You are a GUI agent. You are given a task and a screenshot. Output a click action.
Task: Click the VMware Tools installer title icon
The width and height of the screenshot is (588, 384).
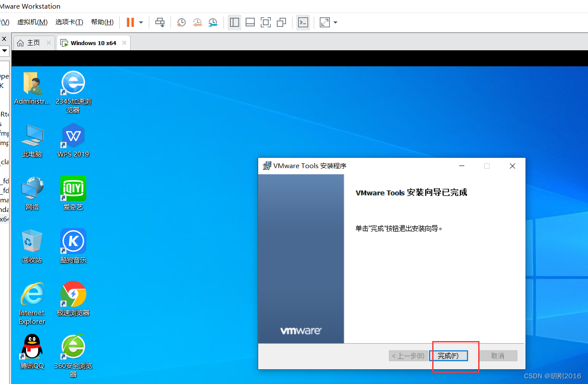tap(267, 166)
